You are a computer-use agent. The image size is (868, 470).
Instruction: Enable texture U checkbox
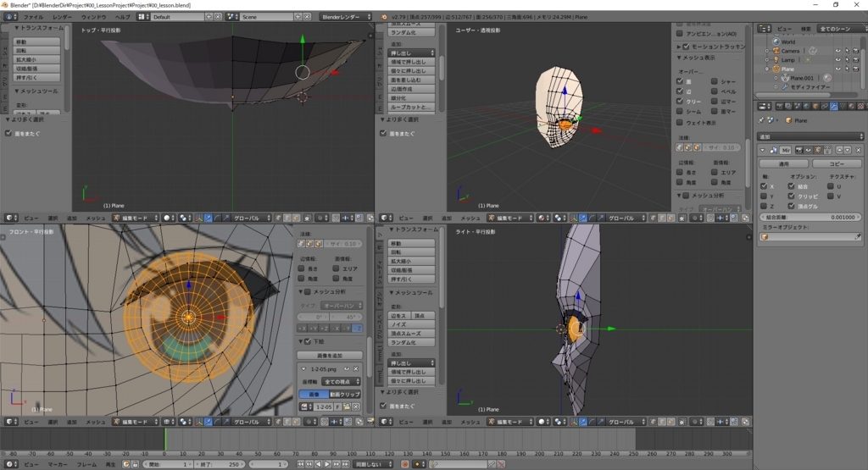pos(831,186)
